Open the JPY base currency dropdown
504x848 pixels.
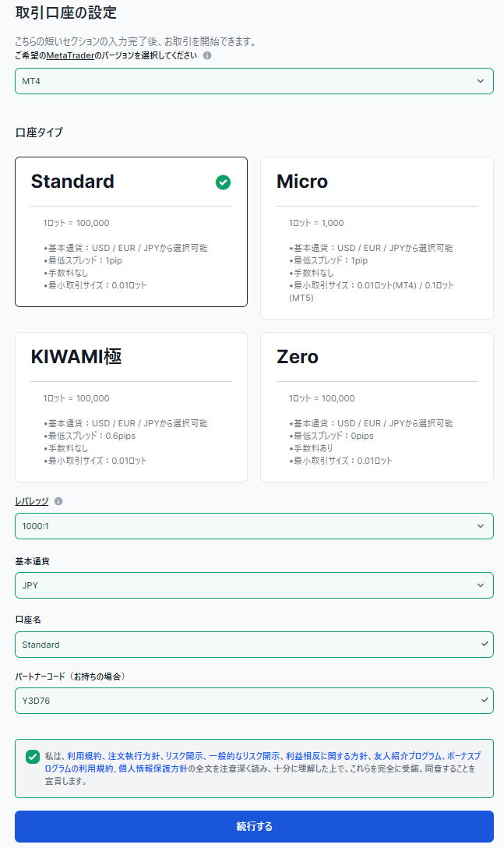tap(254, 585)
